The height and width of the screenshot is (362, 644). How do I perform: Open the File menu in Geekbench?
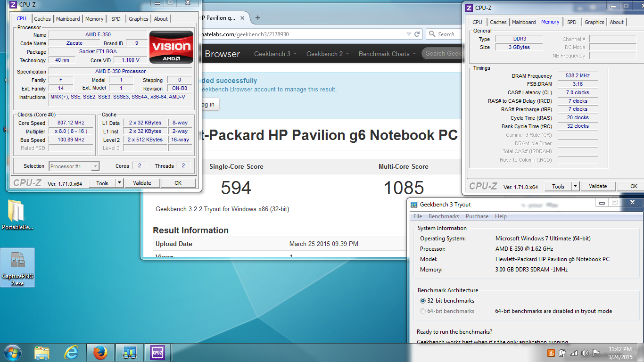[x=418, y=216]
